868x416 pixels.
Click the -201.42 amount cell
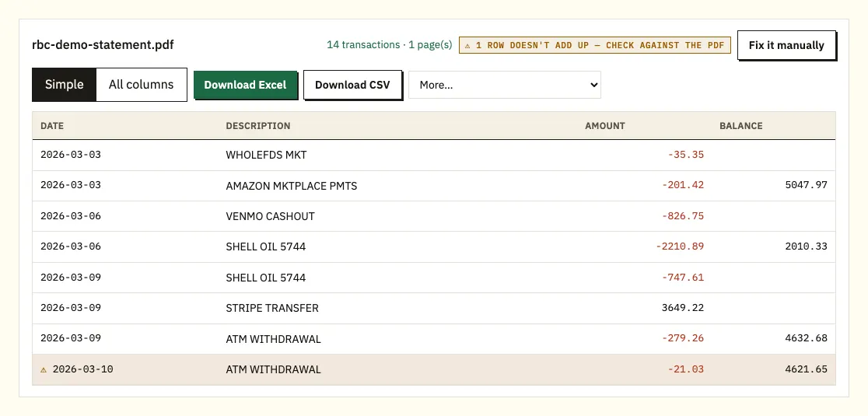[x=683, y=185]
